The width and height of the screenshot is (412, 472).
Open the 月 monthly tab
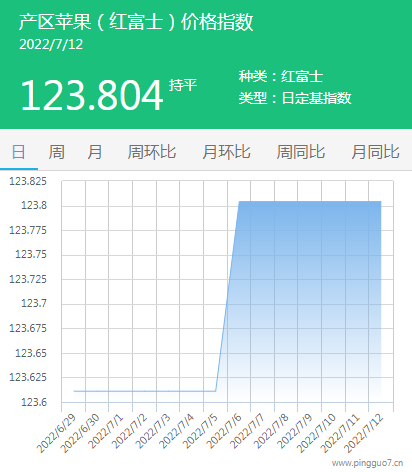[x=95, y=152]
